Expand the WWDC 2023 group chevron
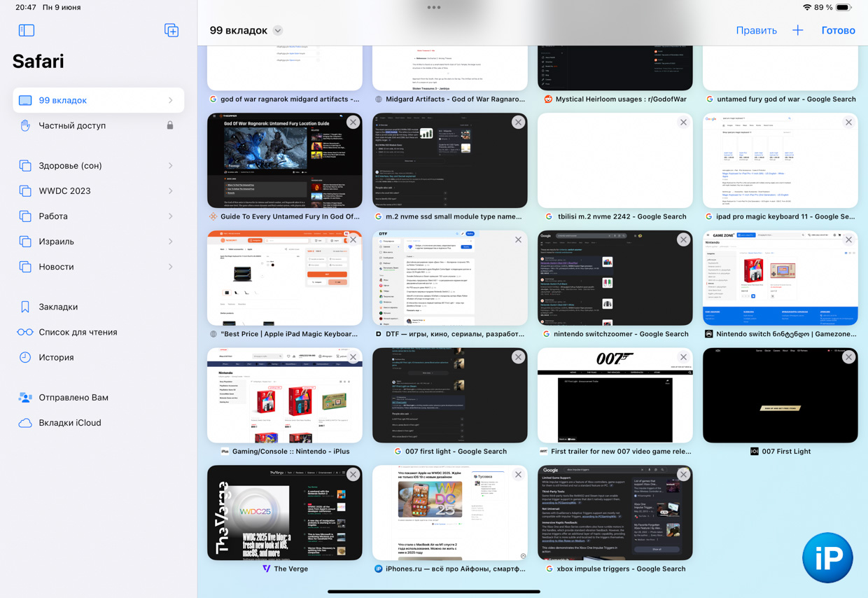This screenshot has height=598, width=868. [170, 191]
